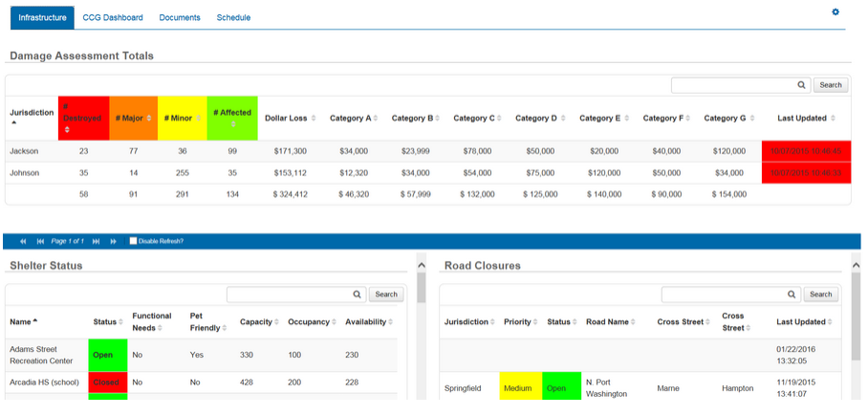
Task: Click the fast-forward page arrow in pagination bar
Action: coord(113,241)
